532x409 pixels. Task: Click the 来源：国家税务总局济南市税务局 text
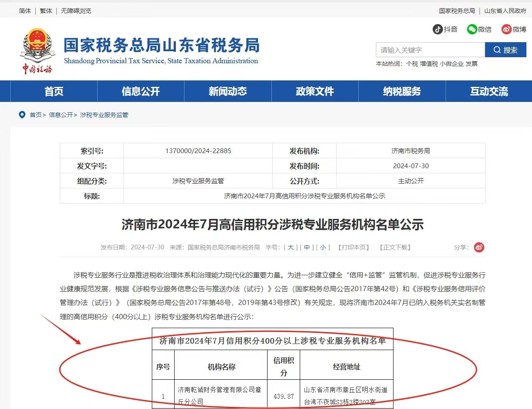(215, 247)
